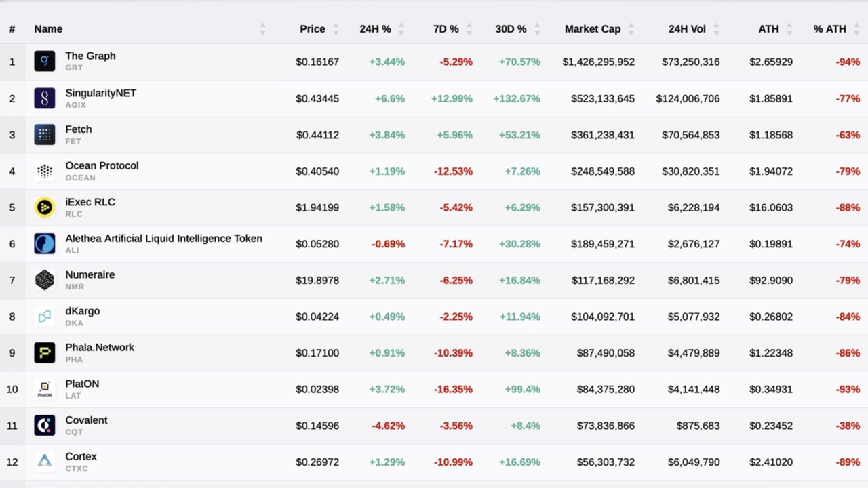Click the Cortex triangle logo icon
This screenshot has height=488, width=868.
point(44,462)
